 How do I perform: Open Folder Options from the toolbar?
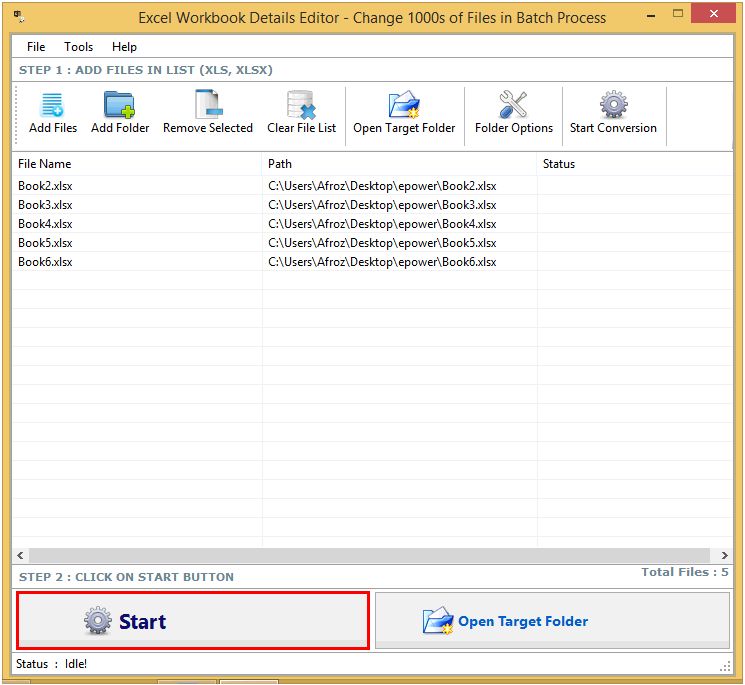click(x=514, y=113)
